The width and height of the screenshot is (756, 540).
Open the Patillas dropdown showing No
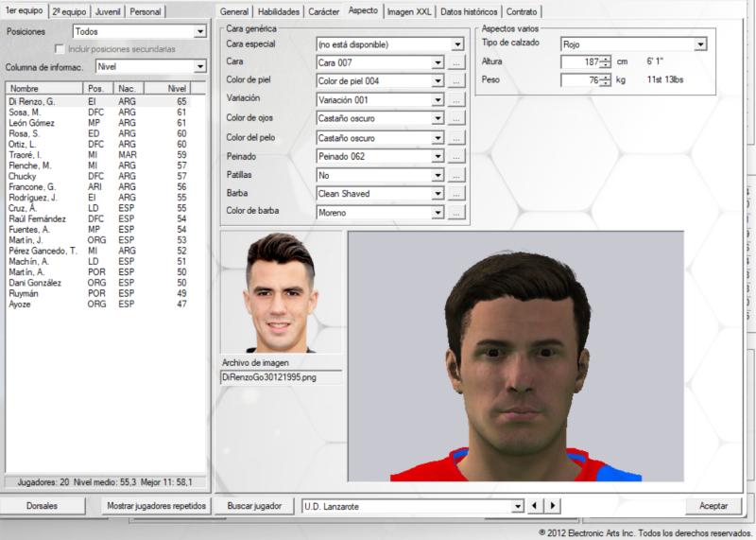[x=438, y=175]
